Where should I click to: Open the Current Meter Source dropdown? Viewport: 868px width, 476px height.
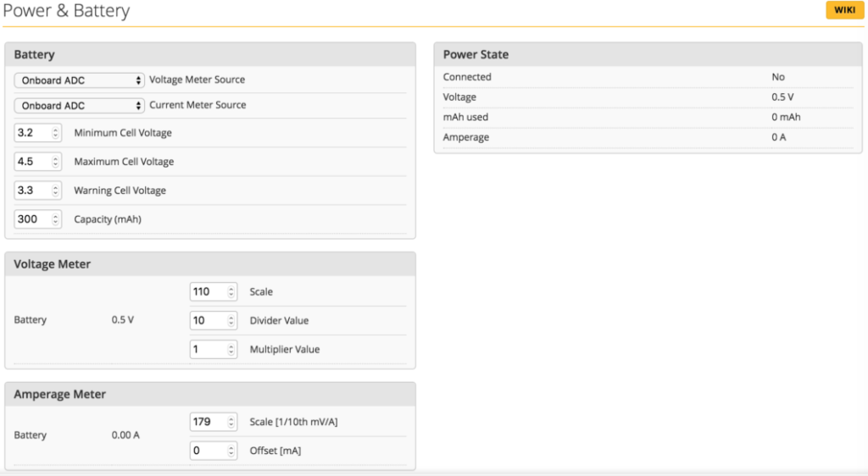click(x=80, y=106)
